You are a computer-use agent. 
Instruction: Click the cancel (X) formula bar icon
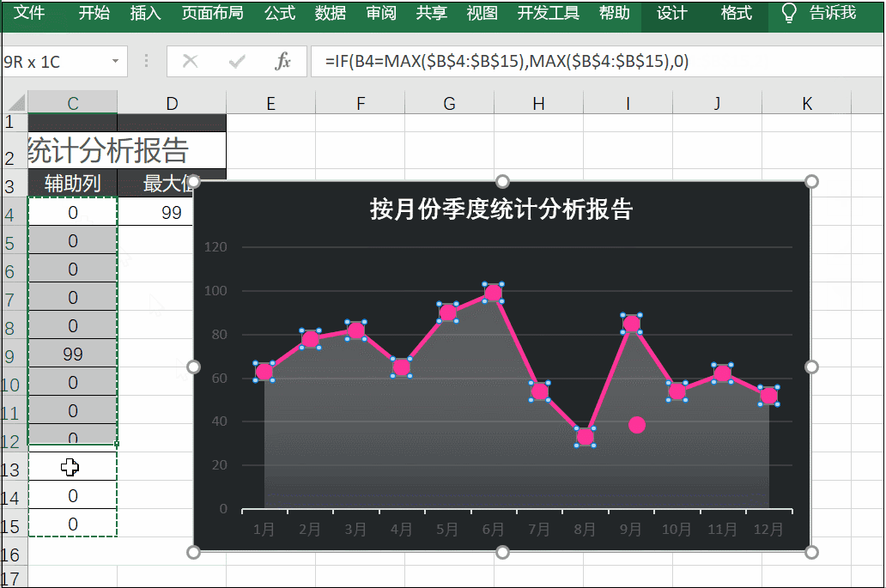click(x=191, y=61)
